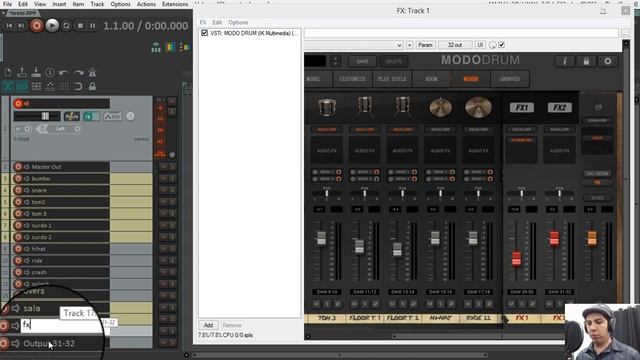Open the Actions menu
The width and height of the screenshot is (640, 360).
pyautogui.click(x=146, y=4)
